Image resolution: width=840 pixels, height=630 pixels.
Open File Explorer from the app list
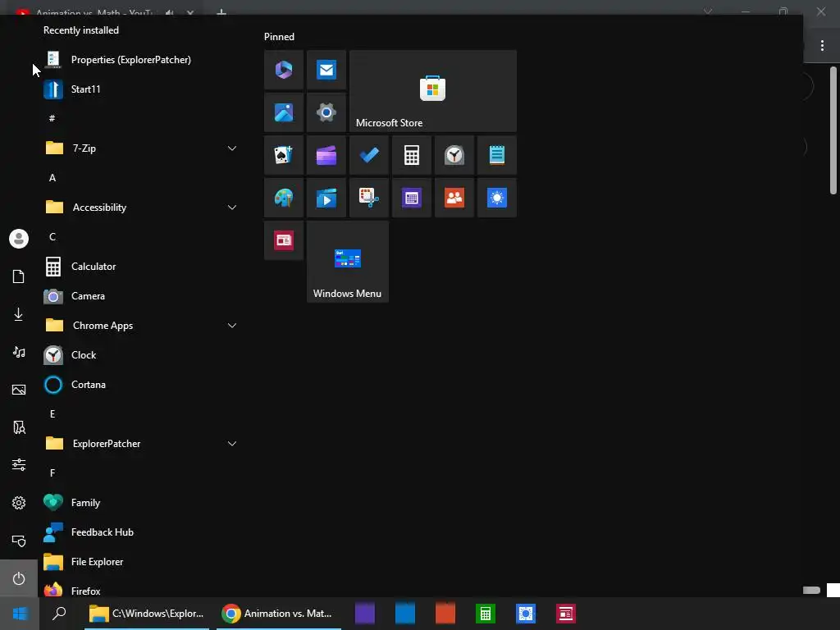click(141, 562)
